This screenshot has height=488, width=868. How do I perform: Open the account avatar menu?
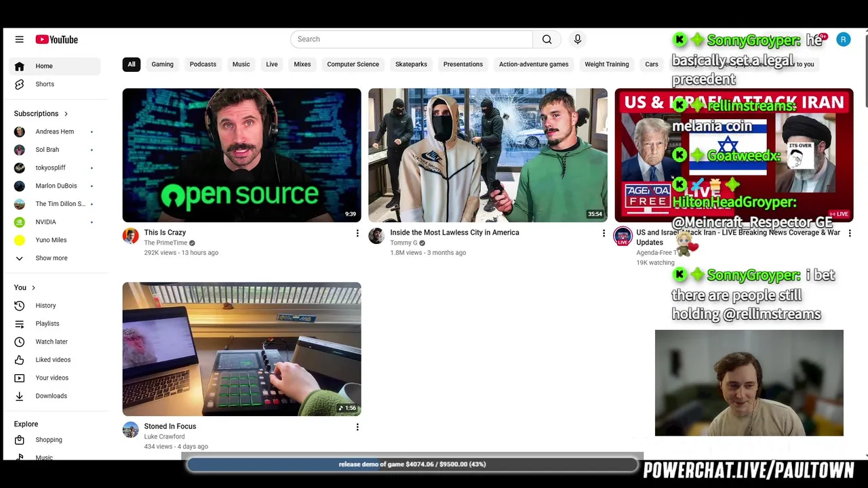click(843, 39)
